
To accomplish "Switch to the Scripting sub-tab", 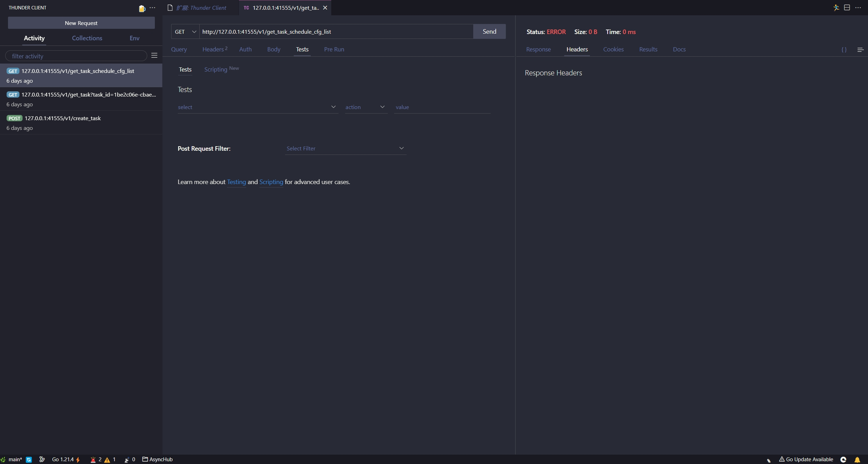I will (x=216, y=69).
